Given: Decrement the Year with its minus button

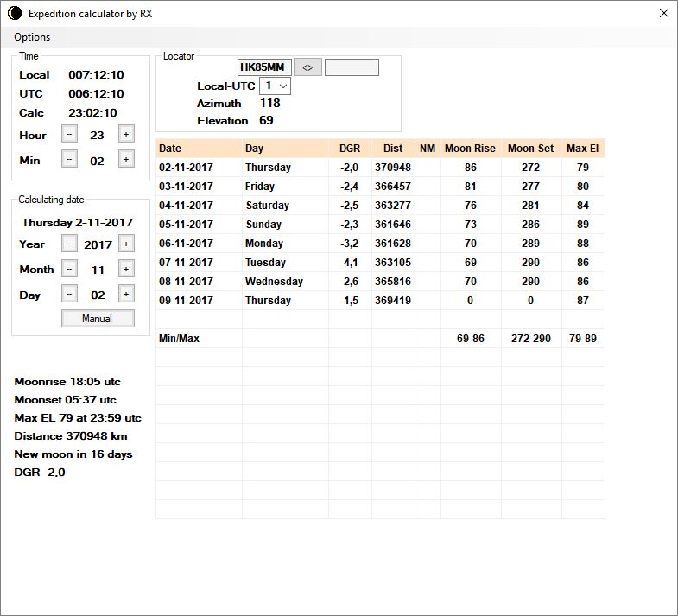Looking at the screenshot, I should 70,244.
